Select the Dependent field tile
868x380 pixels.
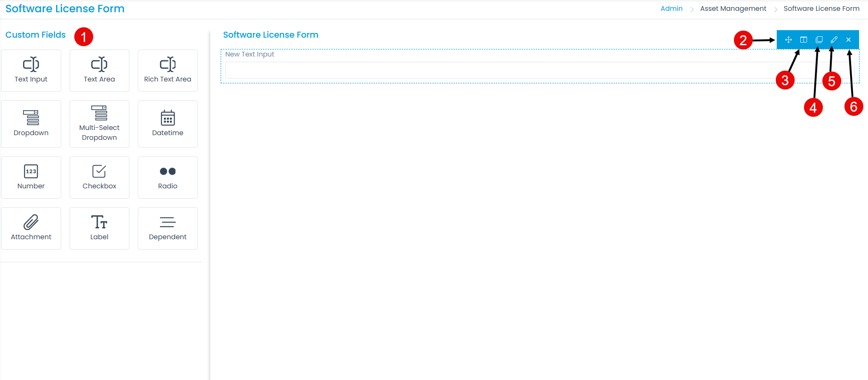point(167,228)
